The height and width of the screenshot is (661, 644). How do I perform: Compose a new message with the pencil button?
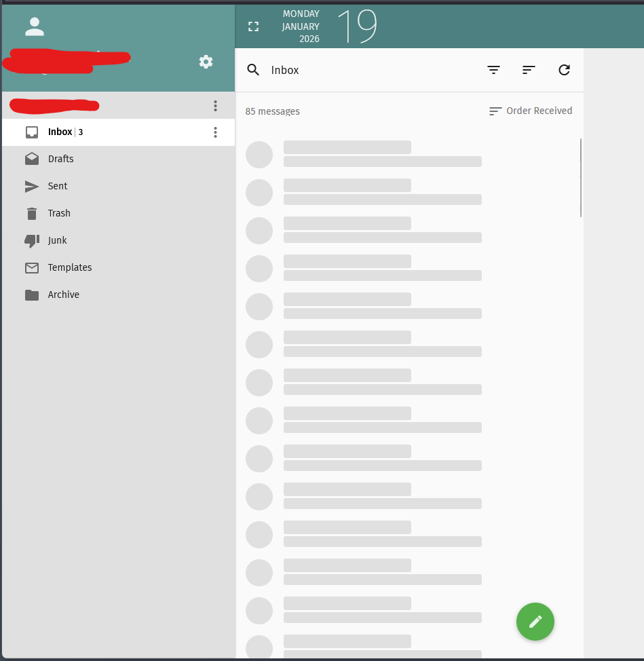point(535,622)
